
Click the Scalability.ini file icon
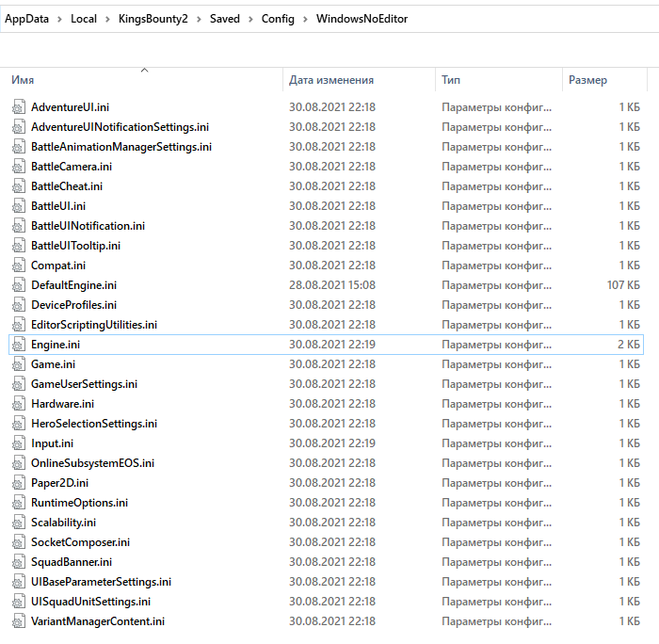(x=18, y=523)
